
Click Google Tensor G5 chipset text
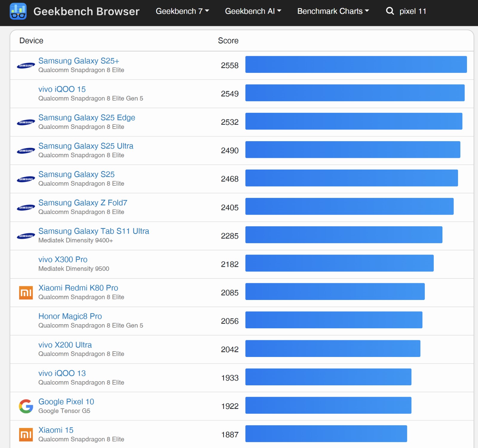coord(64,411)
